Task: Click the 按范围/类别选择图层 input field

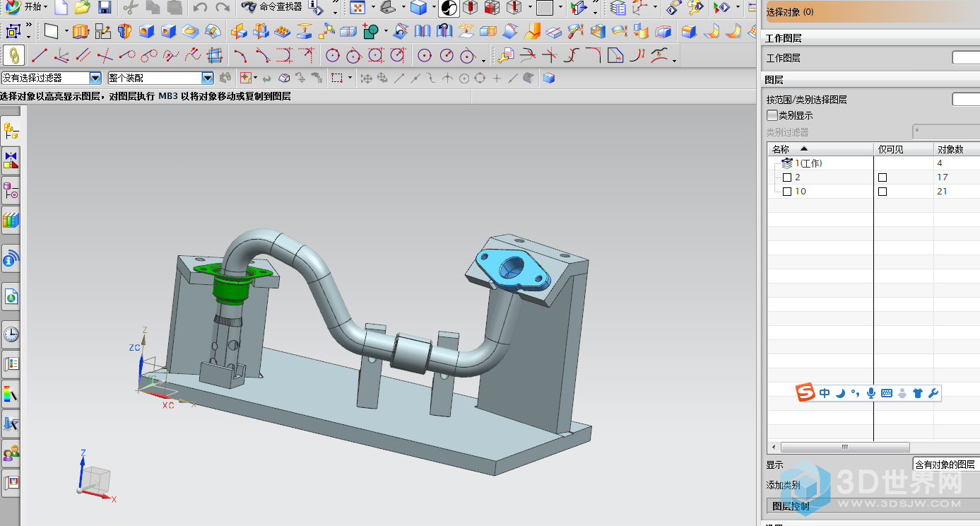Action: point(966,100)
